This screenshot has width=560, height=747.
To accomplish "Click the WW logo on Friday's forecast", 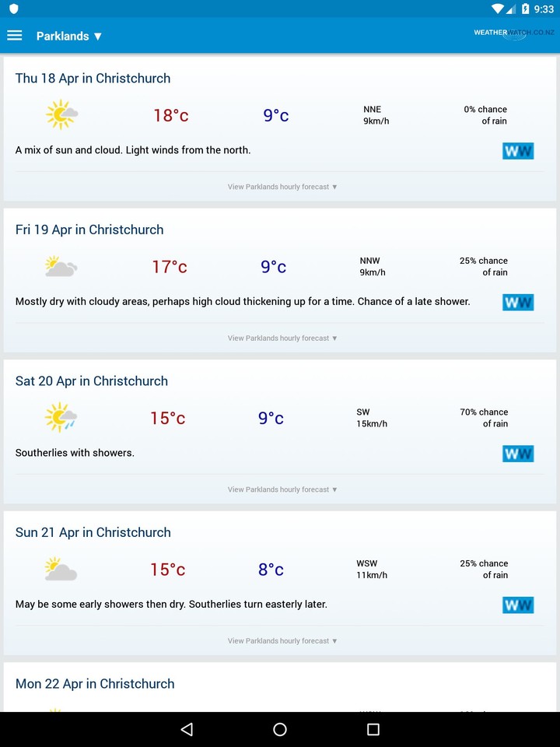I will coord(518,302).
